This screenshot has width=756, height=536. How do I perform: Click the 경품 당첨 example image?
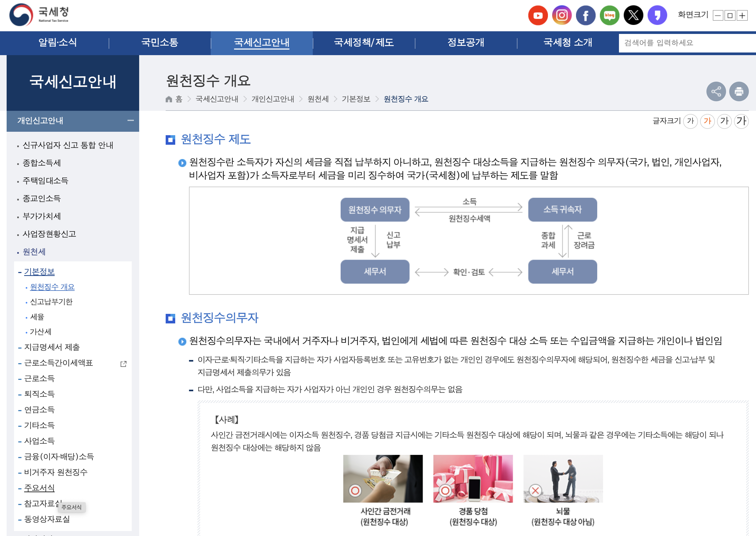tap(473, 478)
